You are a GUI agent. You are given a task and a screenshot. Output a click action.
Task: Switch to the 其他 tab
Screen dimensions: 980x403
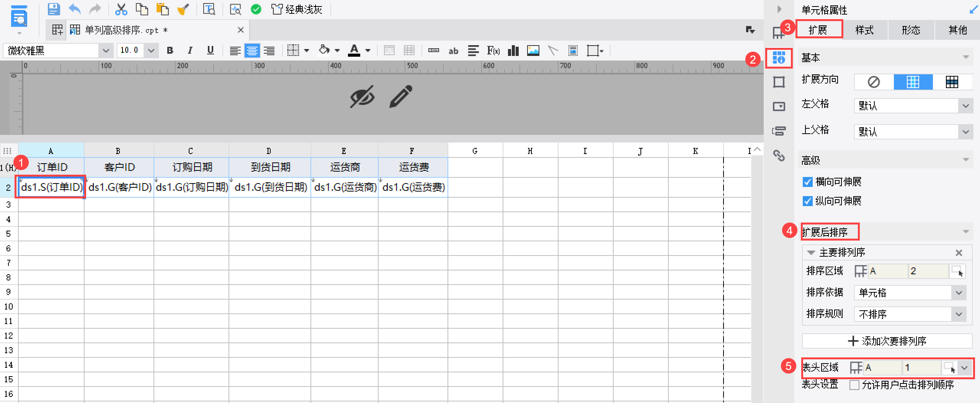(957, 29)
